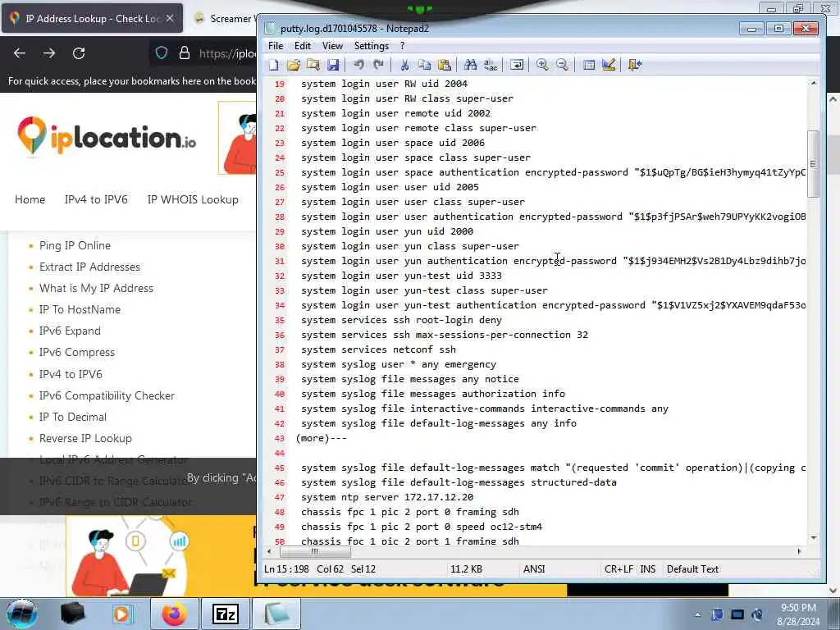Open the Ping IP Online link
The image size is (840, 630).
click(x=75, y=246)
